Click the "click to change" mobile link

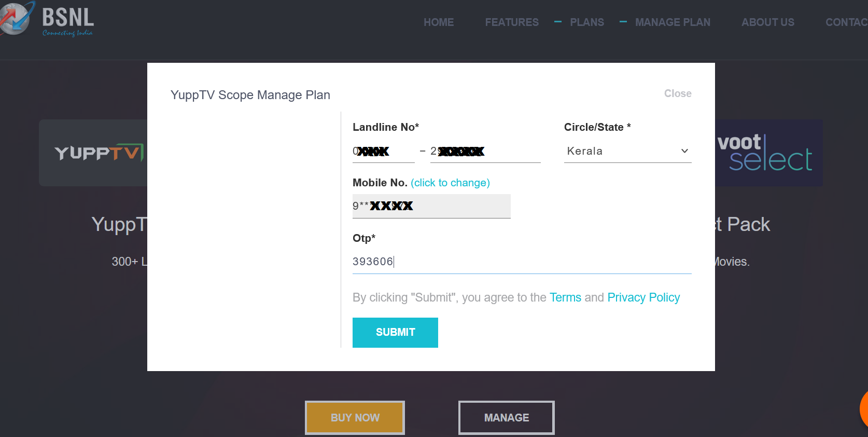pyautogui.click(x=450, y=183)
